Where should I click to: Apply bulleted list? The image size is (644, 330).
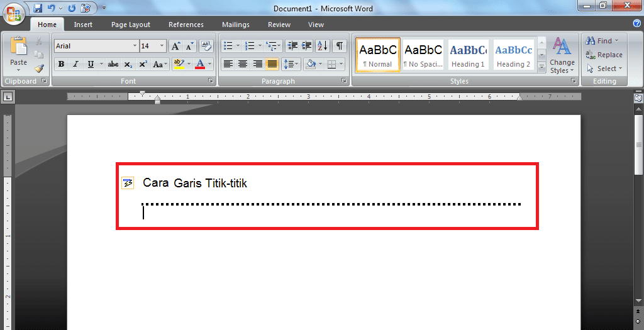pos(228,45)
